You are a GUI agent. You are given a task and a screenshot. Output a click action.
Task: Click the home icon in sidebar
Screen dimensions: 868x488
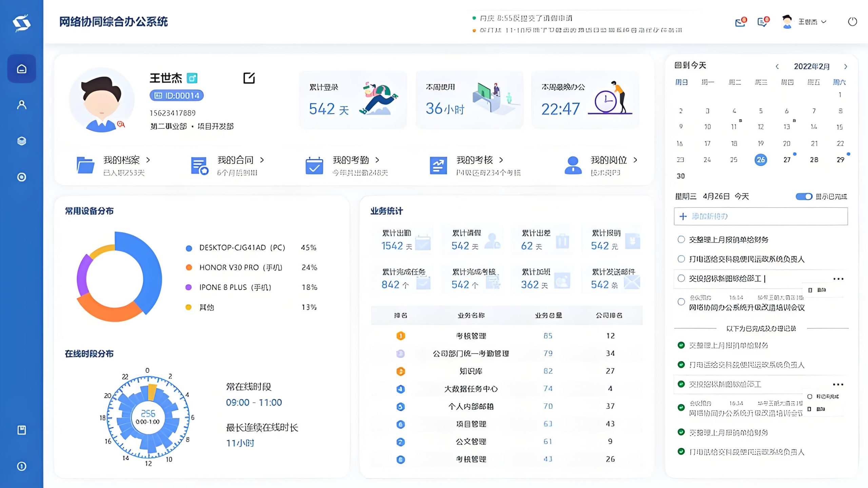click(x=22, y=69)
